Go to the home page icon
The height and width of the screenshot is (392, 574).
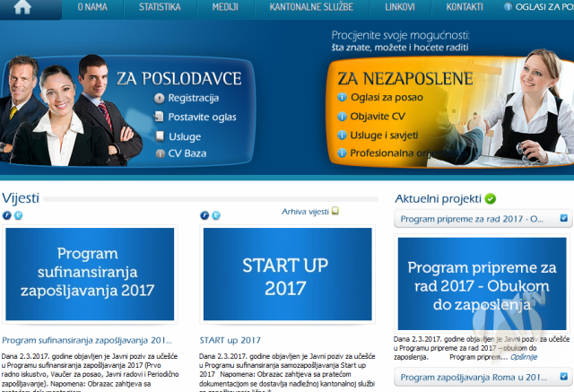(x=22, y=7)
